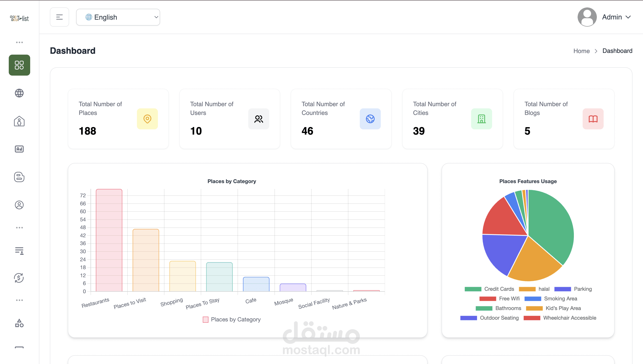643x364 pixels.
Task: Click the Total Number of Places card
Action: [118, 119]
